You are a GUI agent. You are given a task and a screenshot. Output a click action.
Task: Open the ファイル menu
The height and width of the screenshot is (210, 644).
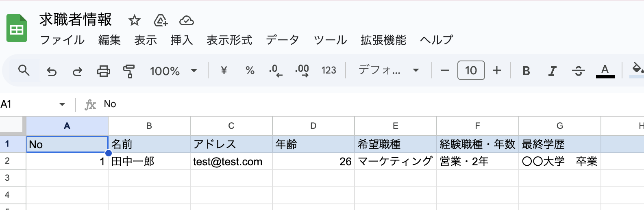[62, 40]
